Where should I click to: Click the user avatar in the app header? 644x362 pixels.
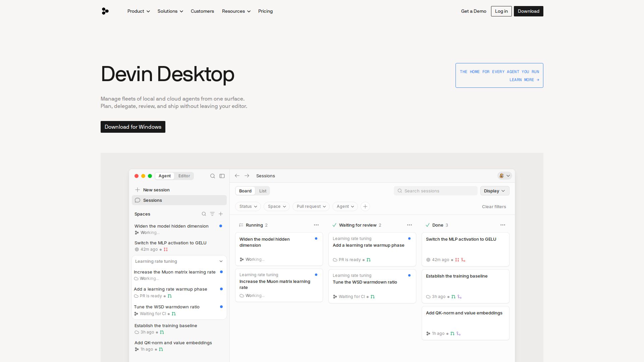click(502, 176)
